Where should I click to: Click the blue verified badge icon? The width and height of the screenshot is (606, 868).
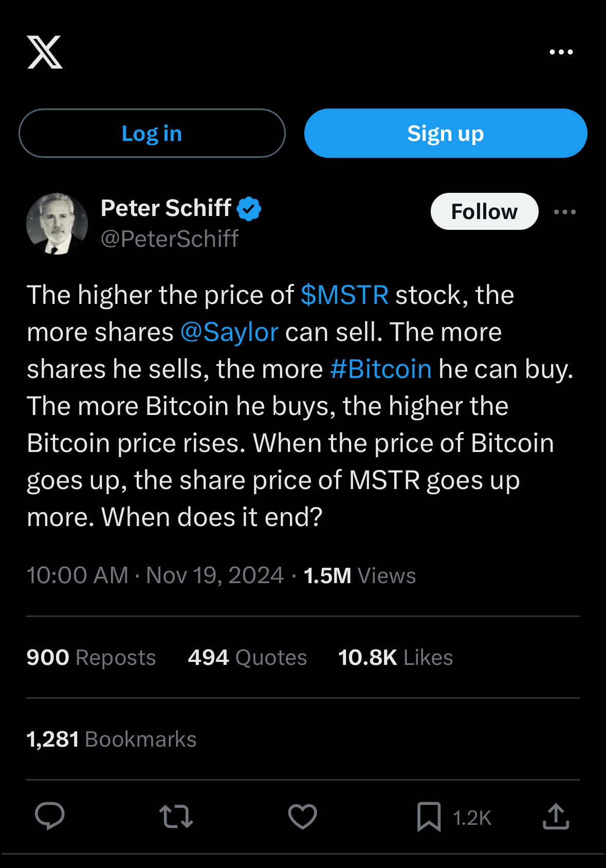(x=249, y=209)
